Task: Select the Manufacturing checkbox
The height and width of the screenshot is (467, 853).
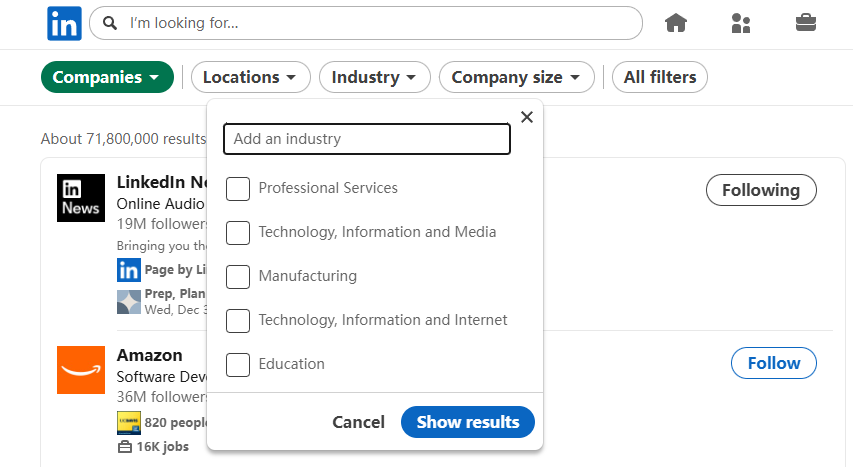Action: (x=238, y=277)
